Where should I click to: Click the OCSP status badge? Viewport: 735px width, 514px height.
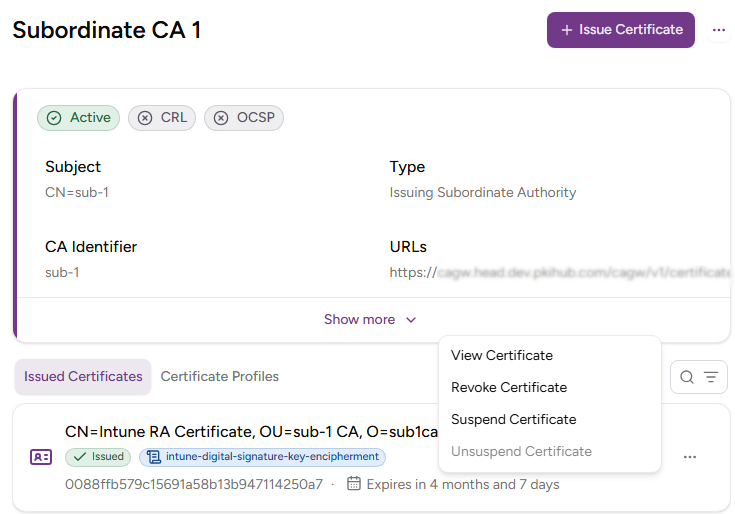tap(244, 118)
